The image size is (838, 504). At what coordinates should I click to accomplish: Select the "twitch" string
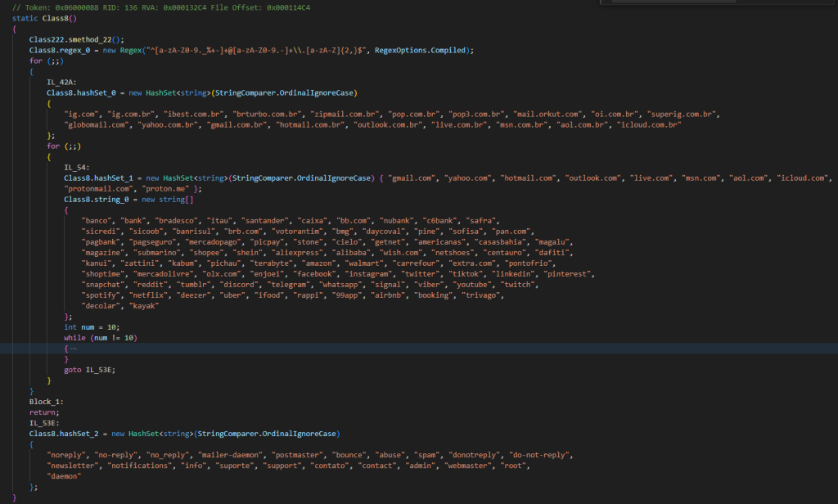518,285
